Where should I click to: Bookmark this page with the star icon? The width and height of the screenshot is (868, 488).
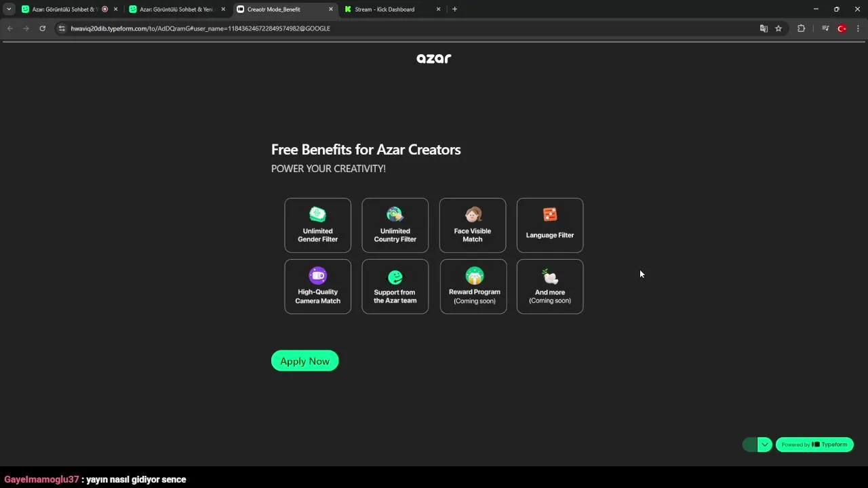click(x=778, y=28)
